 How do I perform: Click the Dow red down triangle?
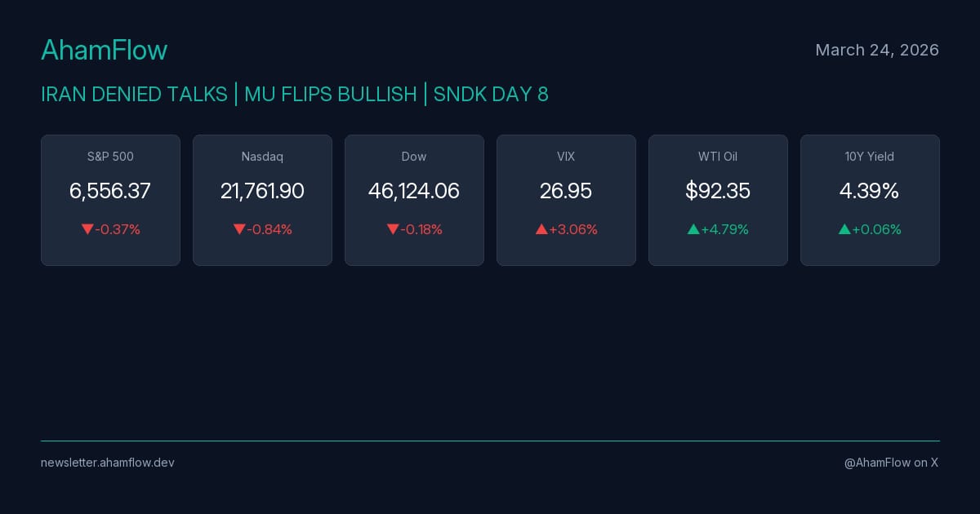pyautogui.click(x=392, y=230)
